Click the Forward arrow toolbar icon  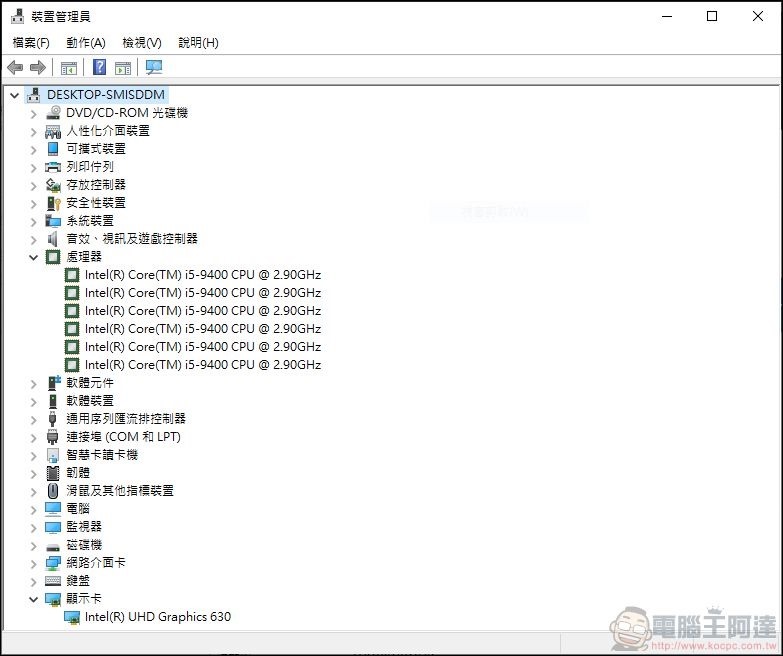click(38, 67)
